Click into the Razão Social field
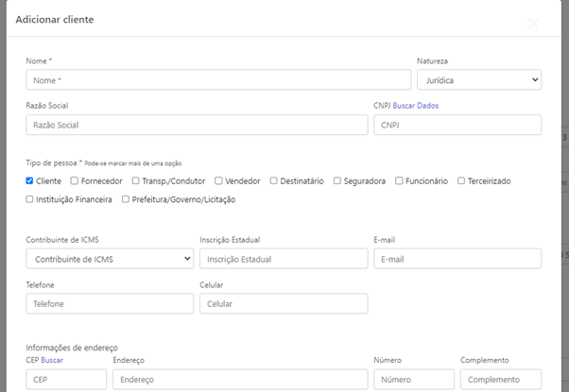The height and width of the screenshot is (392, 569). 197,125
